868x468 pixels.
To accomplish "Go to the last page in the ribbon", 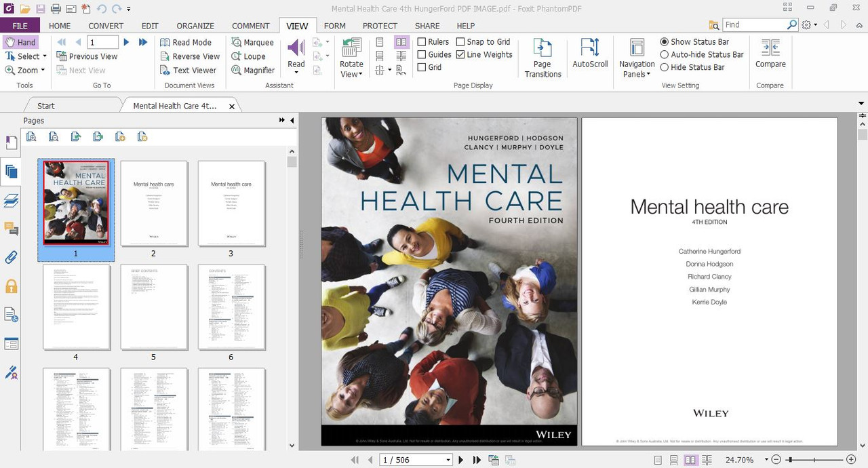I will click(x=143, y=42).
